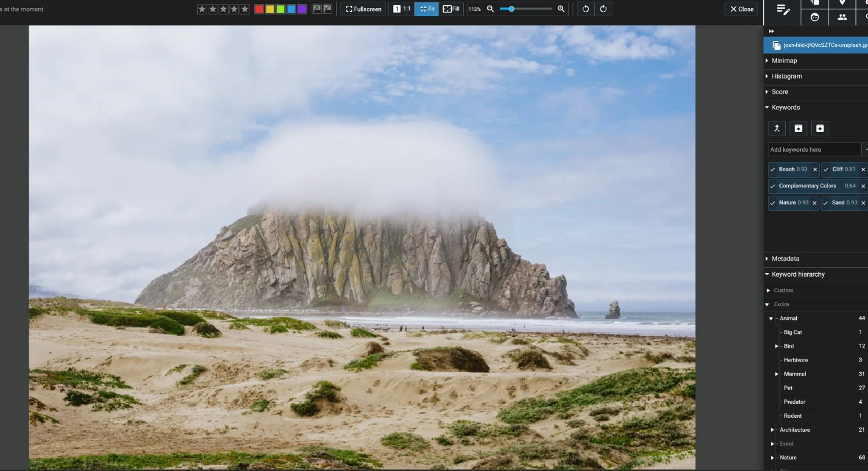Image resolution: width=868 pixels, height=471 pixels.
Task: Click the location pin icon
Action: (843, 2)
